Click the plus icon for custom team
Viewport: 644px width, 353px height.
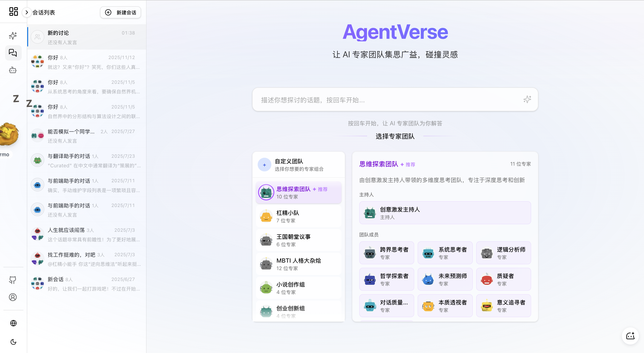(264, 165)
